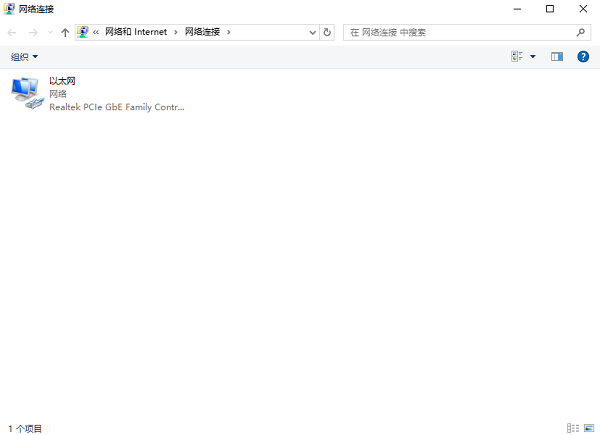Viewport: 600px width, 435px height.
Task: Click the Back navigation arrow
Action: (x=12, y=32)
